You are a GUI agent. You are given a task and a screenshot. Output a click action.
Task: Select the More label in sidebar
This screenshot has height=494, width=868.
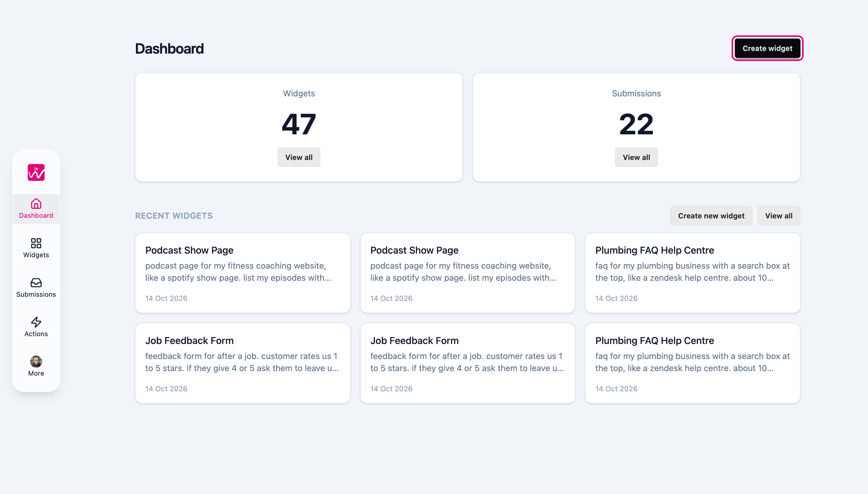36,373
